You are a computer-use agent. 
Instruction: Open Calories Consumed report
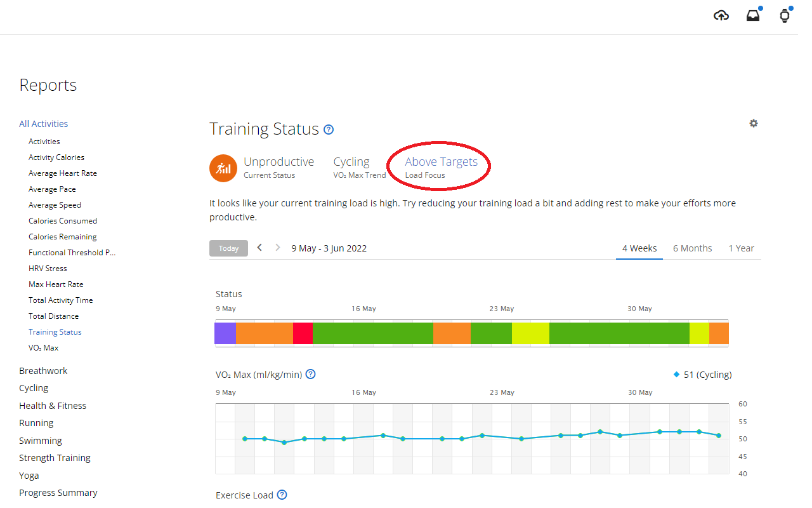point(63,221)
